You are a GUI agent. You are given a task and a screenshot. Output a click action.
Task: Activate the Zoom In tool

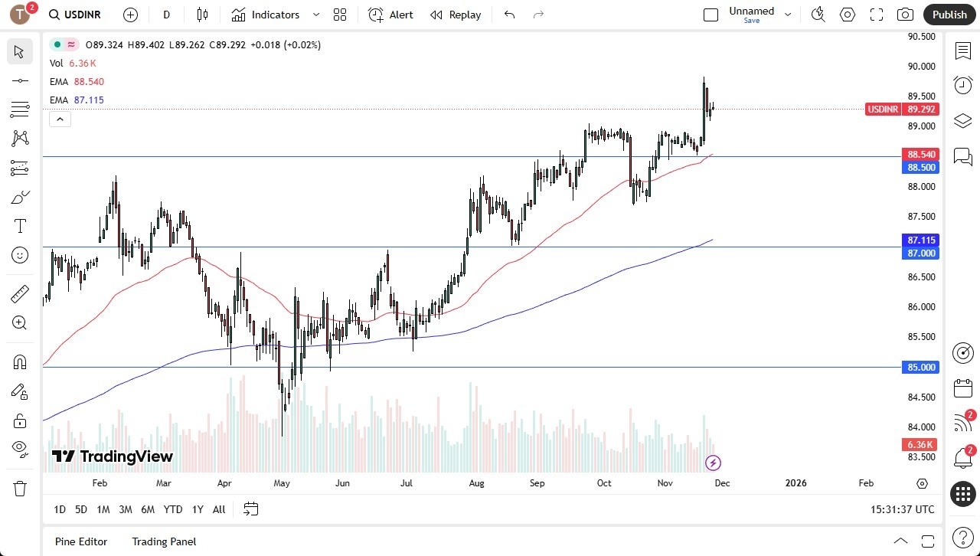click(x=20, y=322)
